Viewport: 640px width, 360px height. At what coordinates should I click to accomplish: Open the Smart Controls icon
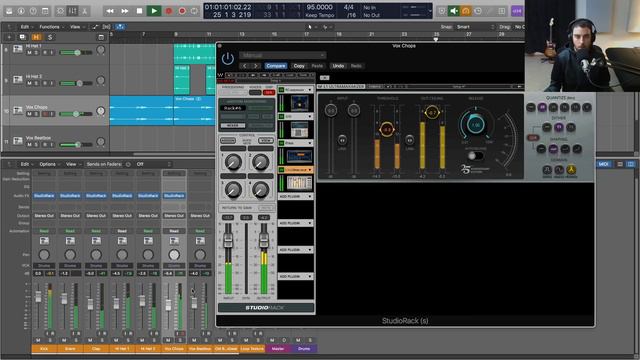click(x=45, y=11)
